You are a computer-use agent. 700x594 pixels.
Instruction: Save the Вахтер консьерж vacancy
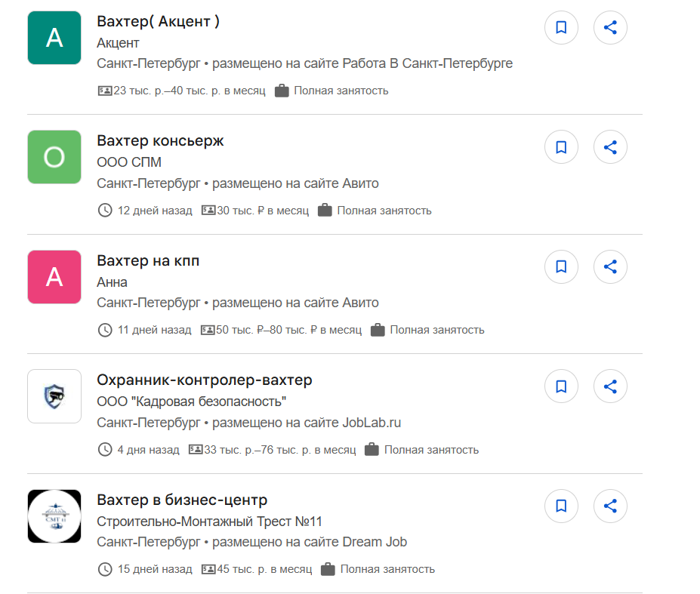pos(561,147)
